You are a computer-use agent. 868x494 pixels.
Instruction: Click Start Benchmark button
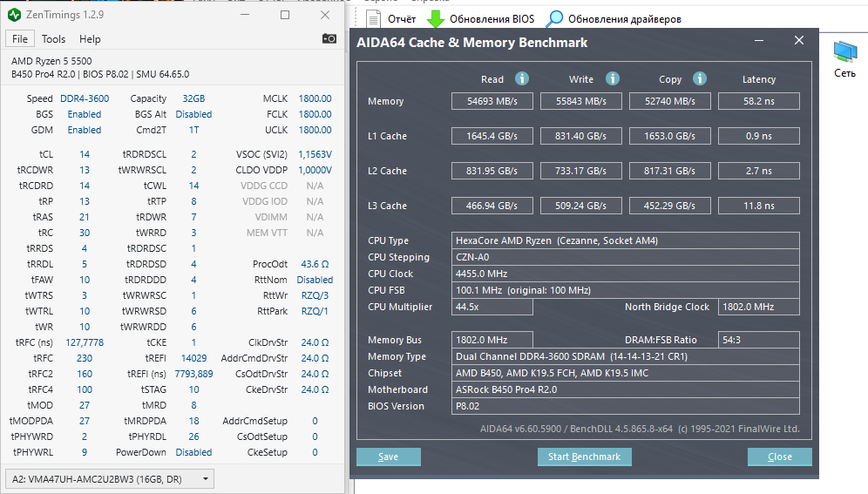click(585, 457)
